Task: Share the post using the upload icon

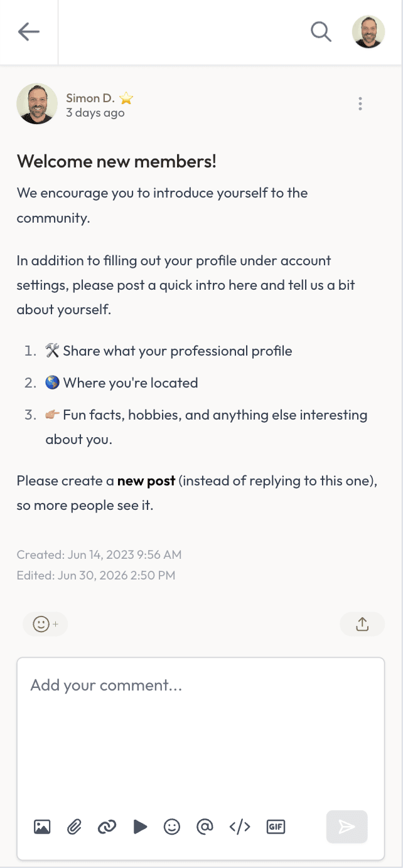Action: click(362, 624)
